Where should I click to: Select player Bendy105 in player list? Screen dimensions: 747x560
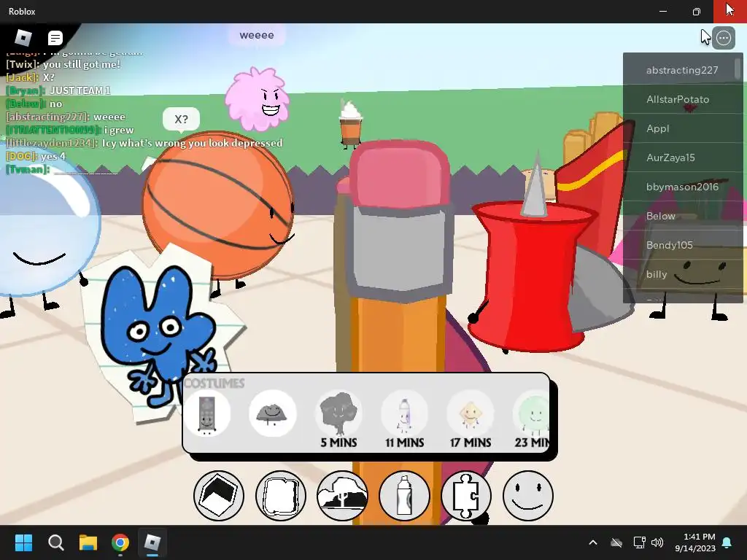(682, 245)
